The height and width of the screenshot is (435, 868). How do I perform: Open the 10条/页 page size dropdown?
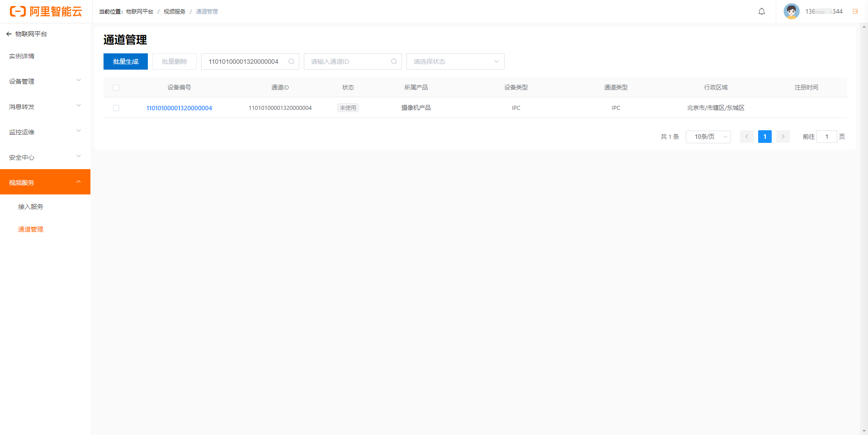[708, 137]
